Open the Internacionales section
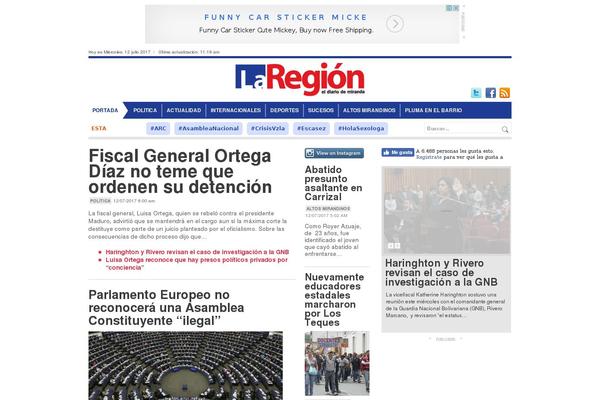This screenshot has height=400, width=600. coord(236,110)
